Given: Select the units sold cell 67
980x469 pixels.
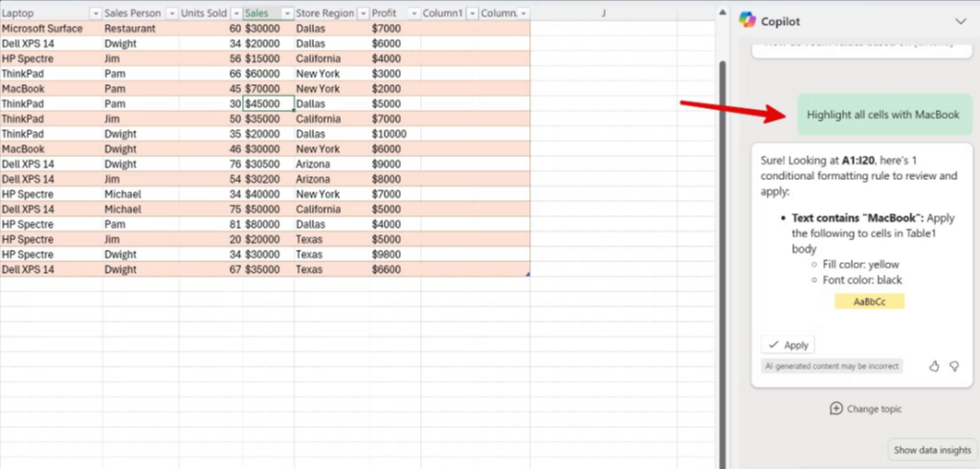Looking at the screenshot, I should pyautogui.click(x=211, y=270).
